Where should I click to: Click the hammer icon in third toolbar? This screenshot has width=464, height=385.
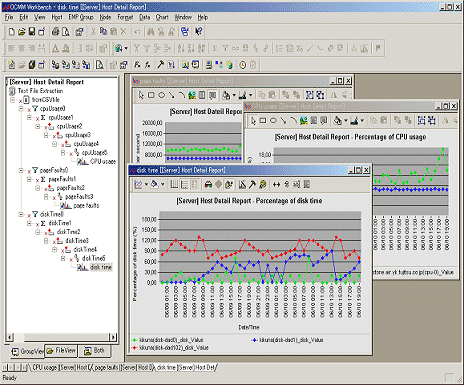(x=160, y=64)
